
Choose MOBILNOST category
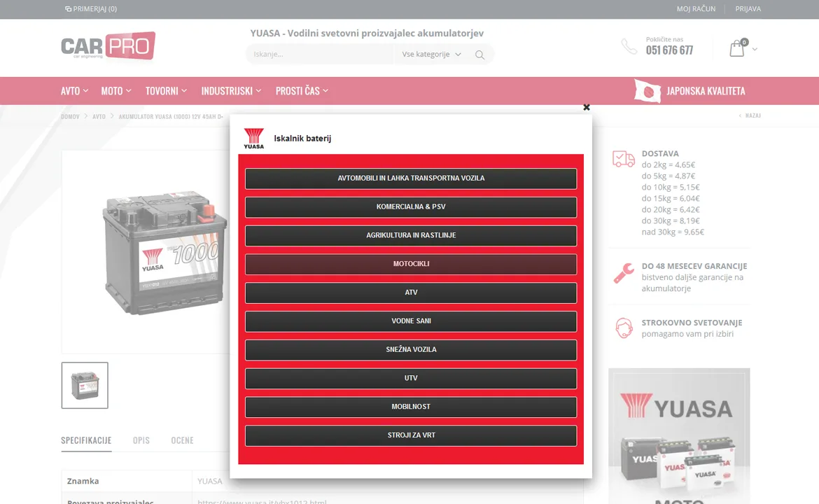coord(411,407)
